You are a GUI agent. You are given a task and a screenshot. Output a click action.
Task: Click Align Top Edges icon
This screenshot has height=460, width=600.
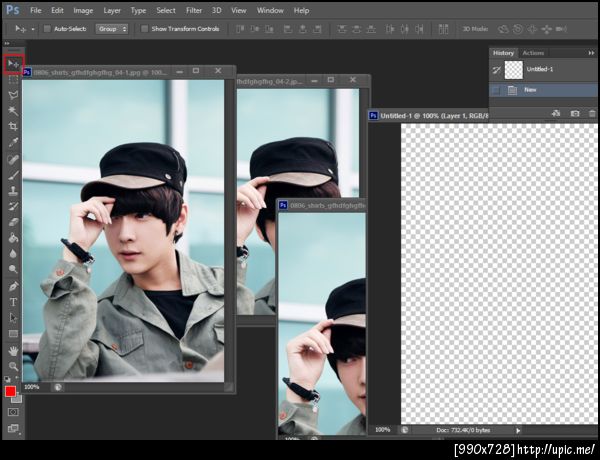(x=240, y=29)
